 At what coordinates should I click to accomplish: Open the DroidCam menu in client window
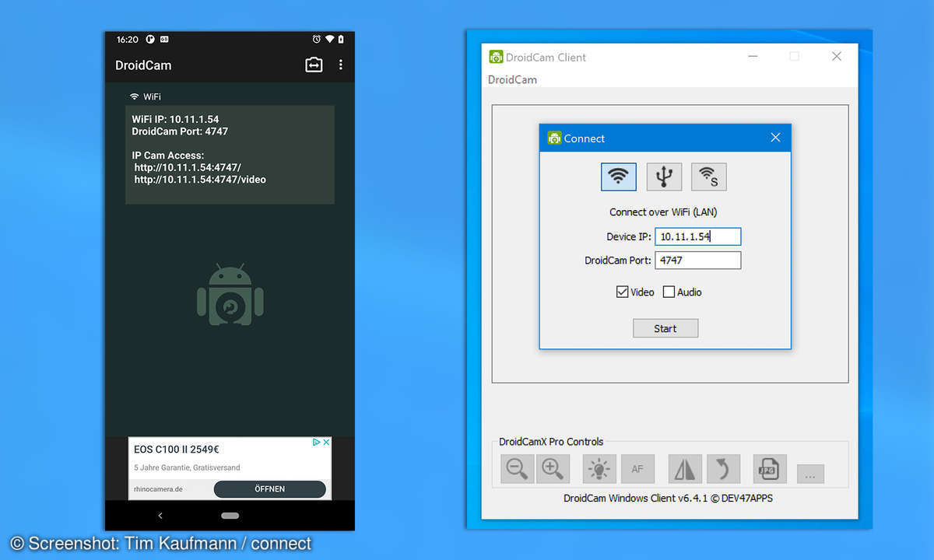512,79
